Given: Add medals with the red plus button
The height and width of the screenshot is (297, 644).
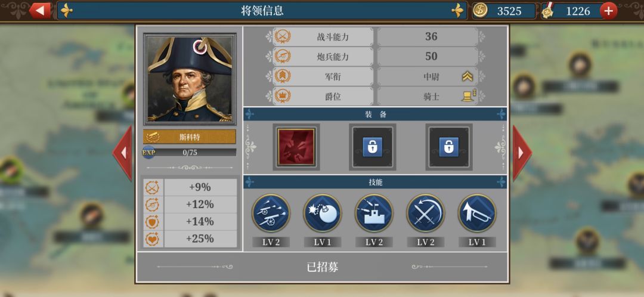Looking at the screenshot, I should [x=608, y=11].
